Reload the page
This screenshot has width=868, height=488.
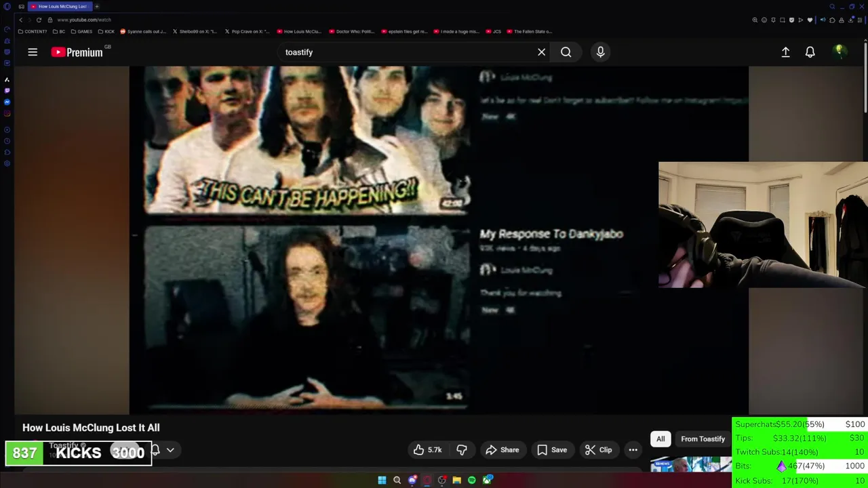(x=39, y=20)
